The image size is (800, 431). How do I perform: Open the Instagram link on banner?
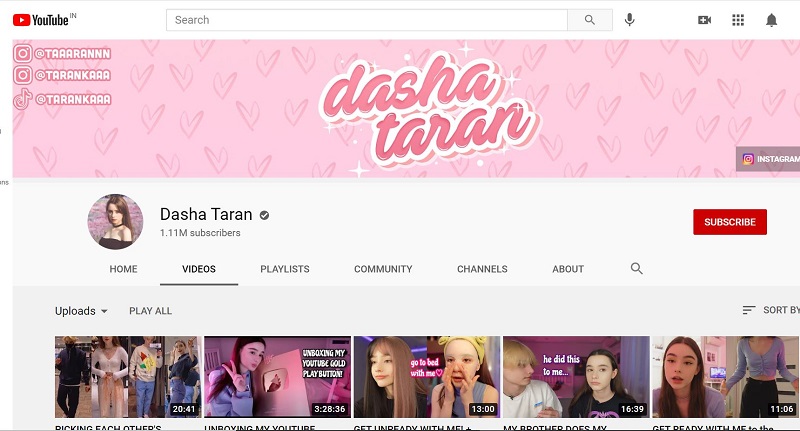point(768,159)
